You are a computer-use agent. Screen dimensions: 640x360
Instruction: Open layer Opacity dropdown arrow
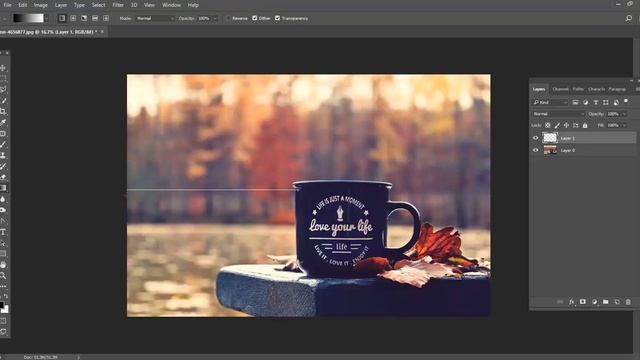624,114
